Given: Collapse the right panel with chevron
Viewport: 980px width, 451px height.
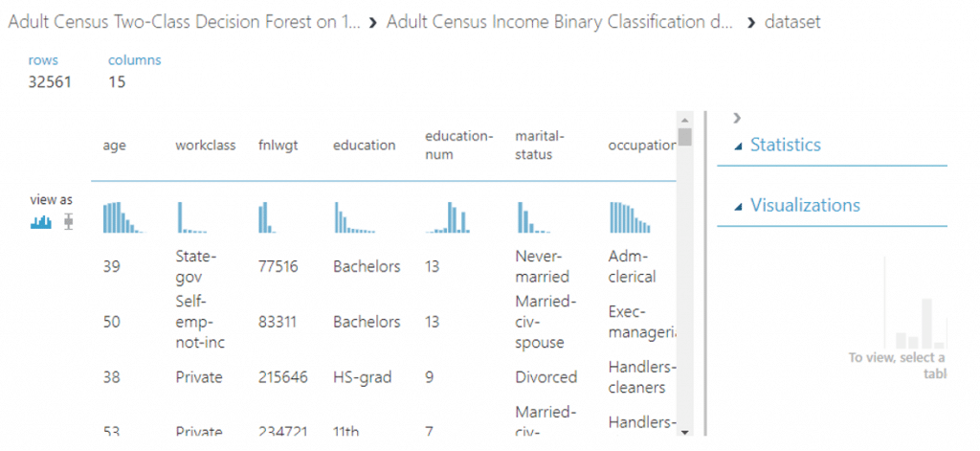Looking at the screenshot, I should tap(737, 118).
